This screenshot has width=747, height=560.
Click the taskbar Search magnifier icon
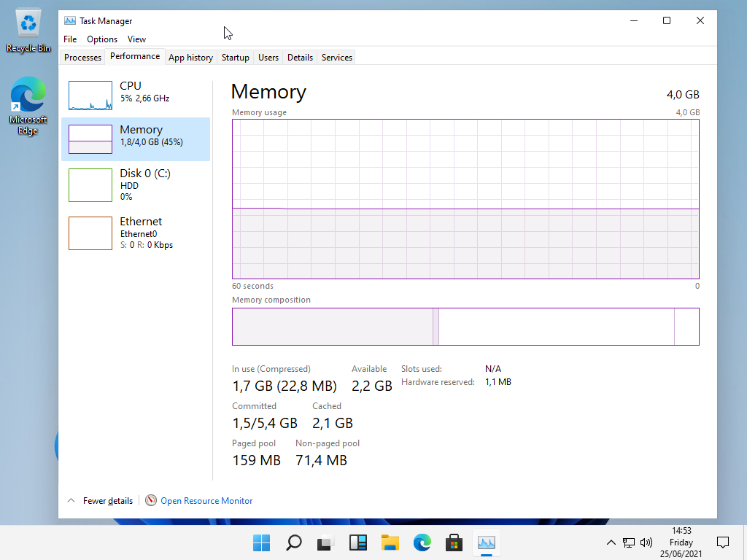click(x=293, y=542)
